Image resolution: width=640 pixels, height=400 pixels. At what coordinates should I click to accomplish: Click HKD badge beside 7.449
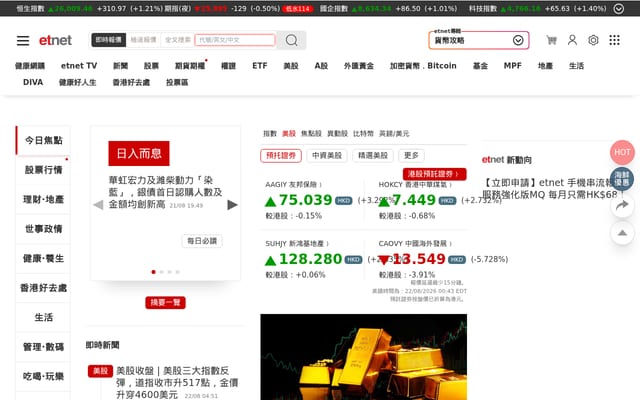447,201
